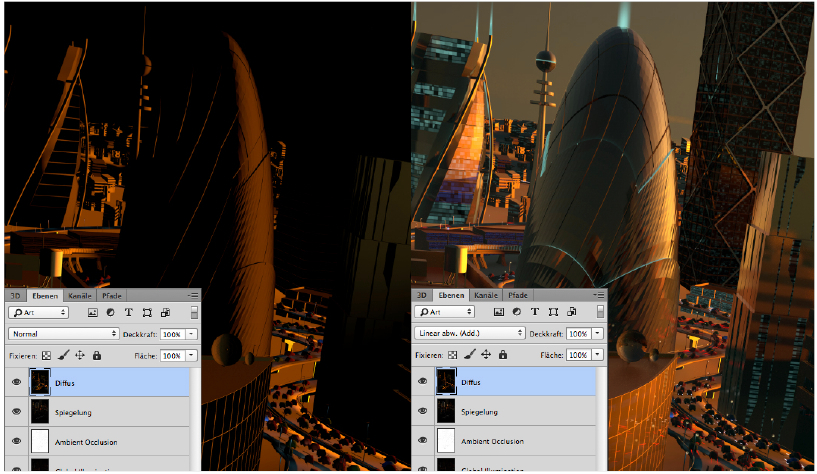Viewport: 817px width, 474px height.
Task: Click smart object filter icon in right panel
Action: tap(572, 311)
